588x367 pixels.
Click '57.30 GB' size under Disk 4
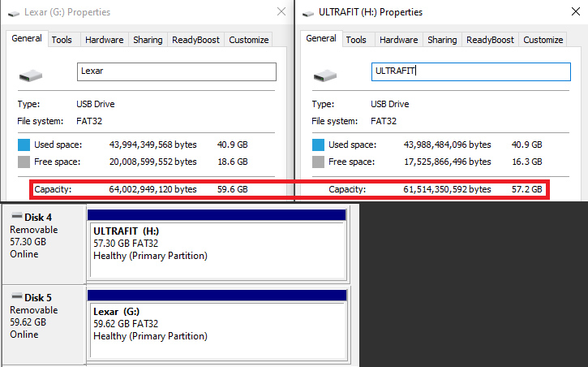28,242
